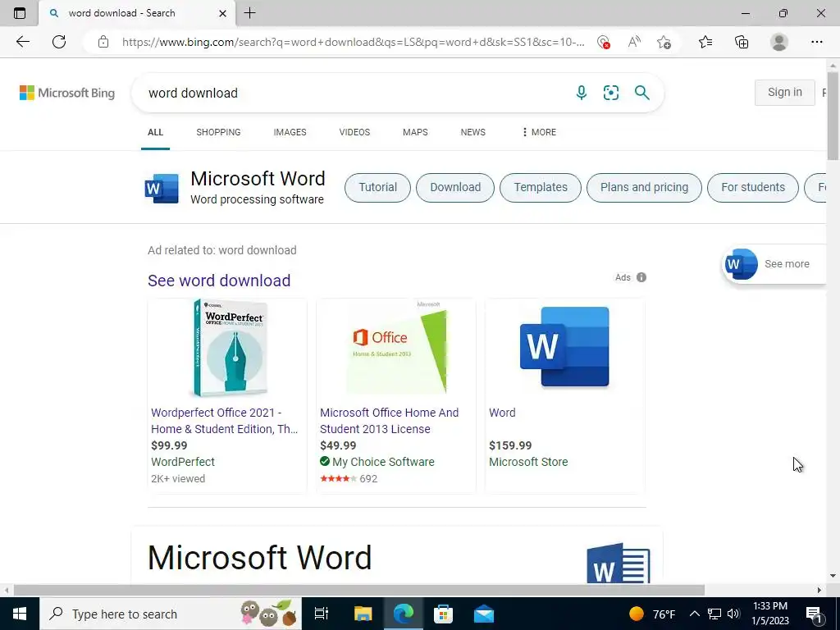Click the horizontal scrollbar right arrow
The image size is (840, 630).
coord(819,590)
